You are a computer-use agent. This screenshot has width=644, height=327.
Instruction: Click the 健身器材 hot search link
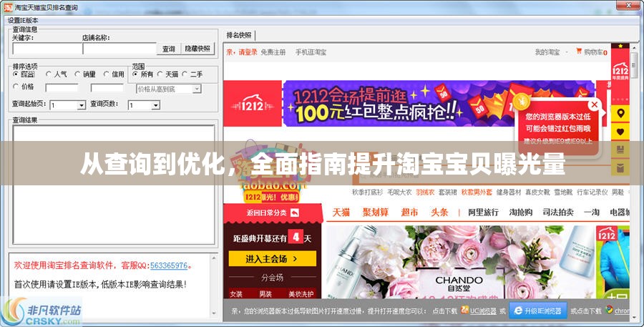pos(509,192)
